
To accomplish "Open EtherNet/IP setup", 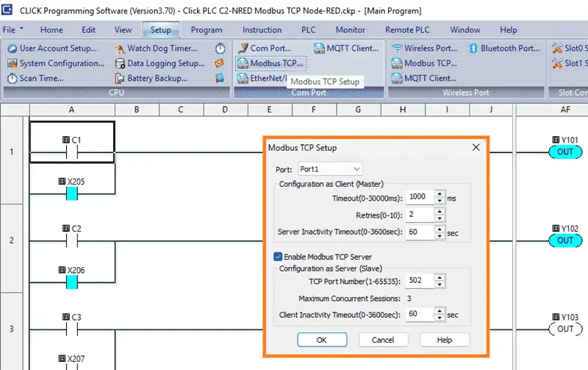I will pos(262,78).
